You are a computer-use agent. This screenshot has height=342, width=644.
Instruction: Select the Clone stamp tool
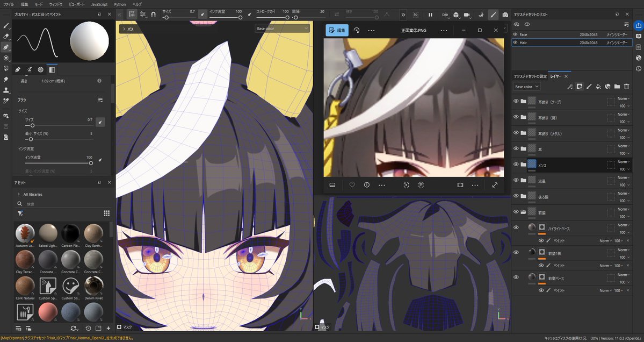click(x=6, y=90)
